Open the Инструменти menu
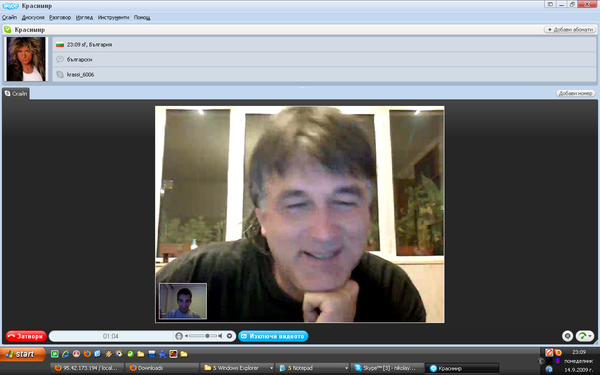The image size is (600, 375). click(x=113, y=17)
